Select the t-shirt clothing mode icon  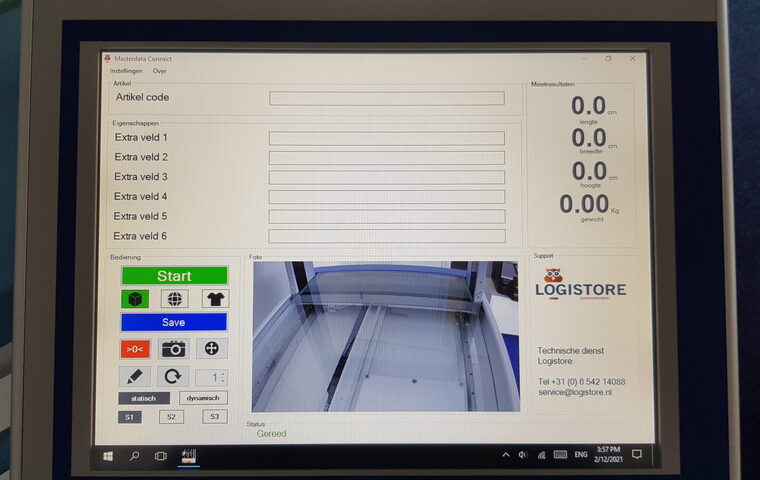215,299
